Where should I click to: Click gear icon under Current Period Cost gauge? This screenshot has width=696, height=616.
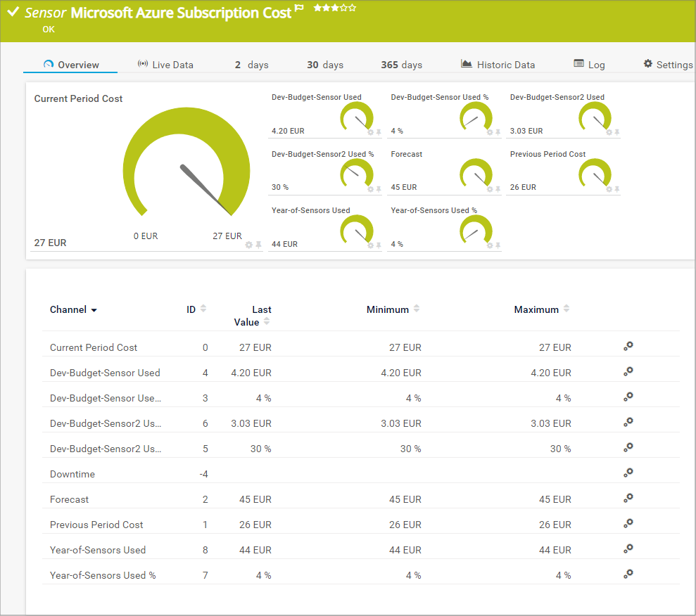pos(248,245)
